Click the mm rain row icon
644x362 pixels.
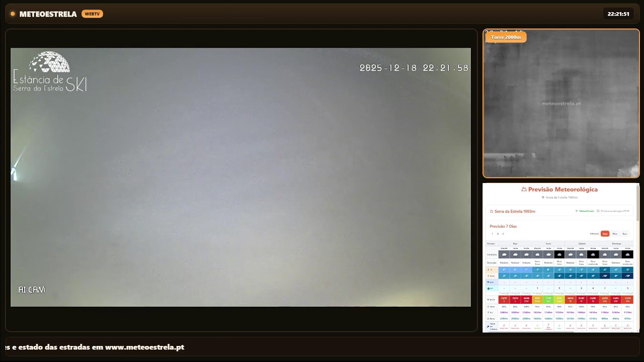(488, 282)
